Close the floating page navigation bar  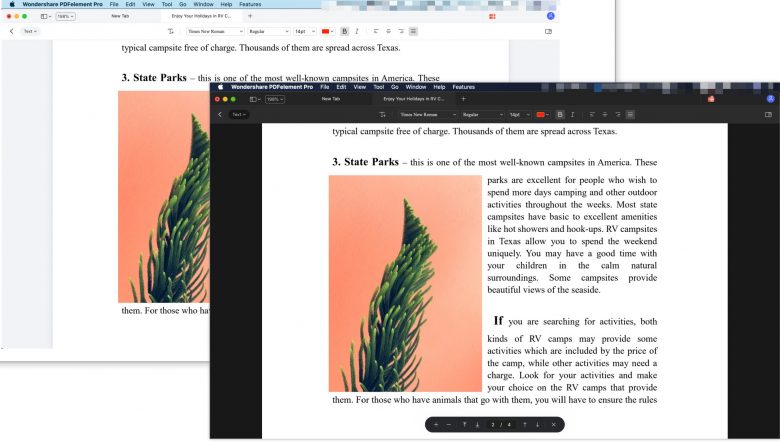[x=554, y=425]
